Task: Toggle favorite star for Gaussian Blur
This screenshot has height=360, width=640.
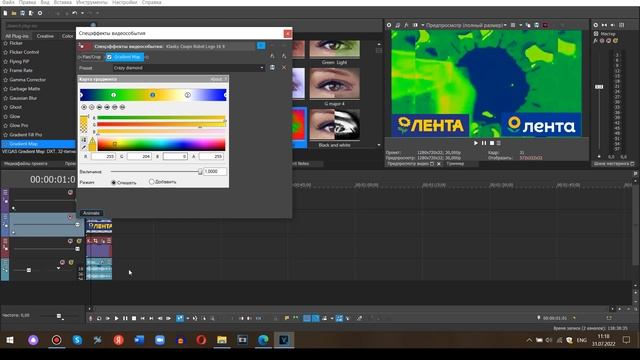Action: pyautogui.click(x=6, y=98)
